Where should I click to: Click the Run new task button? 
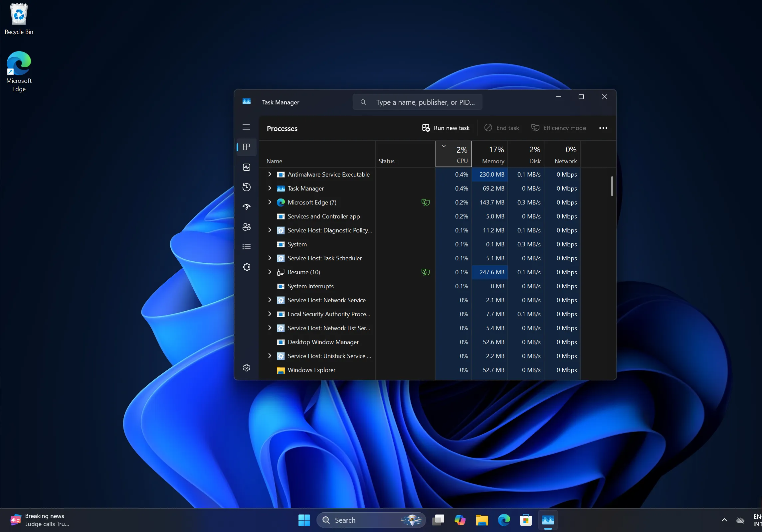(x=446, y=128)
